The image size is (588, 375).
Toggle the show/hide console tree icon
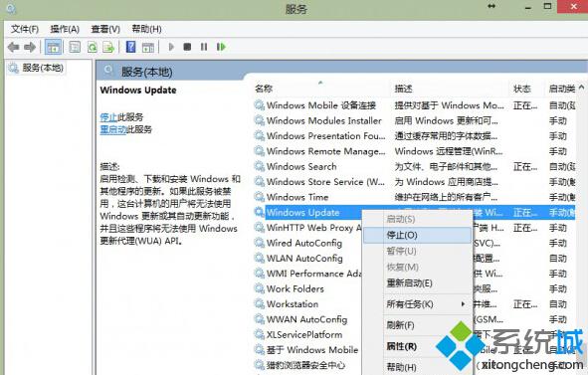pos(53,48)
